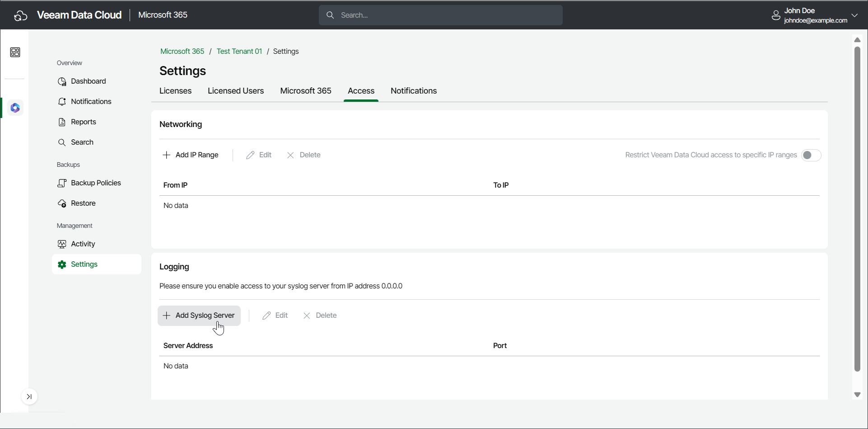Open the Notifications settings tab
Screen dimensions: 868x429
tap(414, 91)
